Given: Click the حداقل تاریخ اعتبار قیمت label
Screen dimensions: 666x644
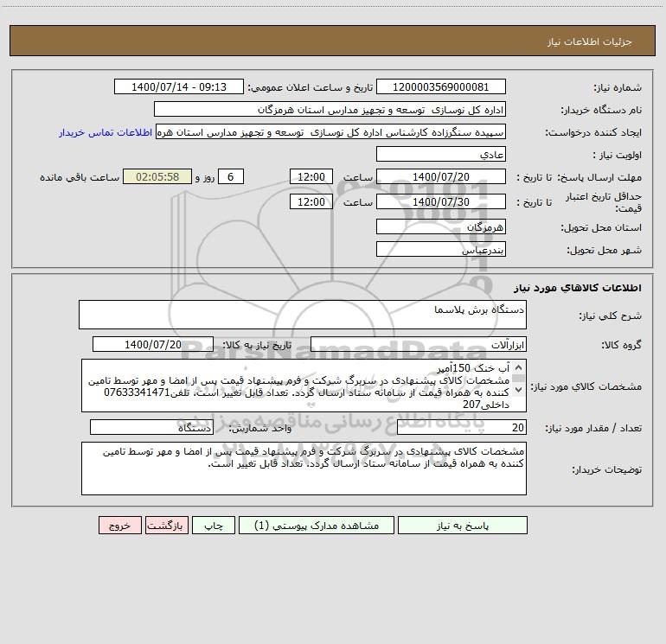Looking at the screenshot, I should 603,202.
